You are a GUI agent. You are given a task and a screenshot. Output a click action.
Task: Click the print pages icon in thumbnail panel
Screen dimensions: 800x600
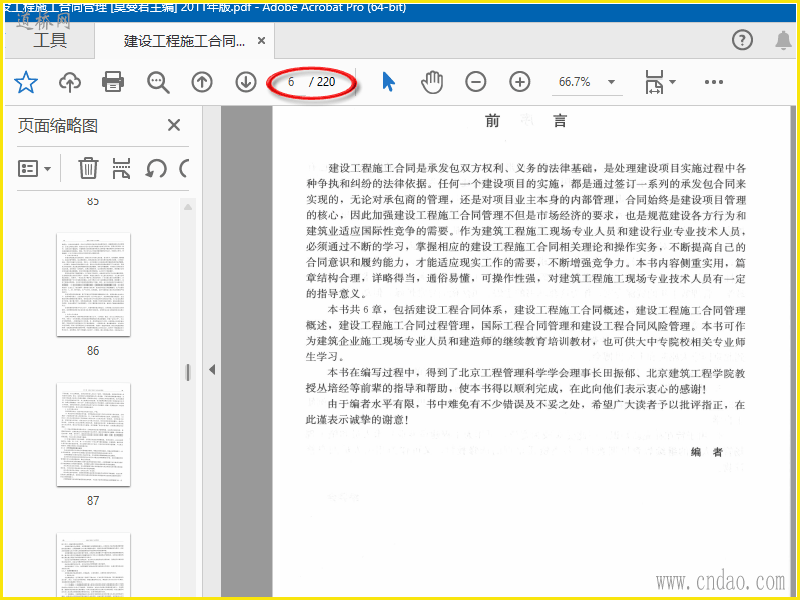[x=121, y=168]
